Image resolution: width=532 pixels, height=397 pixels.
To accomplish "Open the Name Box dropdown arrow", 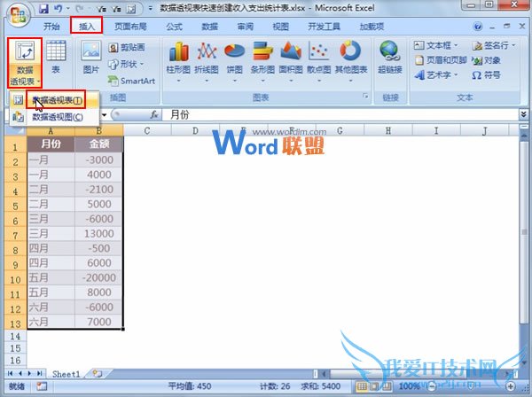I will (104, 115).
